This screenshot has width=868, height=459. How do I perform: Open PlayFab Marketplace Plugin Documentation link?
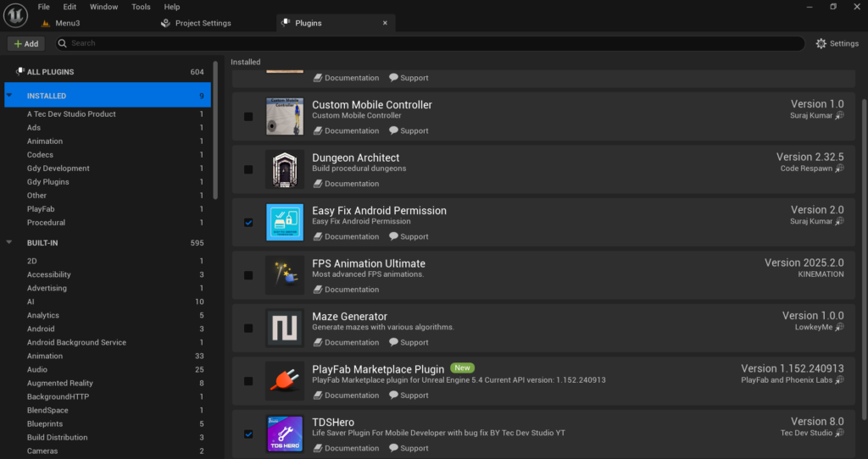pyautogui.click(x=346, y=395)
